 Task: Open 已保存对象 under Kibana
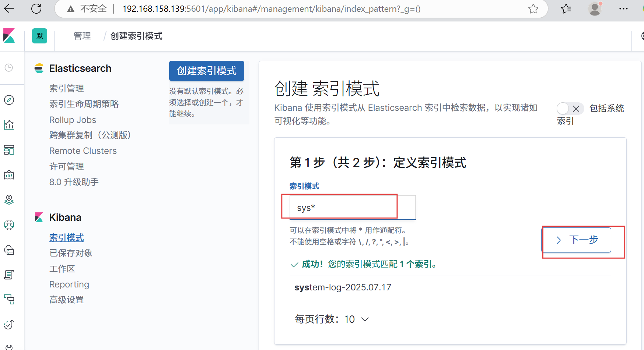(71, 253)
